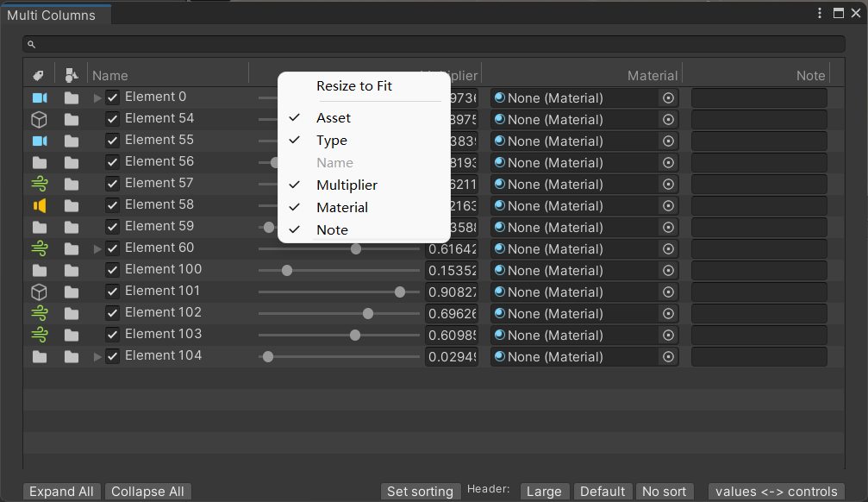Uncheck the Element 104 checkbox
The height and width of the screenshot is (502, 868).
[x=112, y=357]
